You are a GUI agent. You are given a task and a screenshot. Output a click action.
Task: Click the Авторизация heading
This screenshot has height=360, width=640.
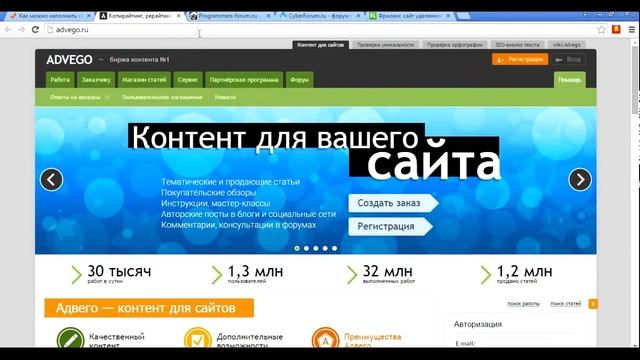(x=478, y=324)
